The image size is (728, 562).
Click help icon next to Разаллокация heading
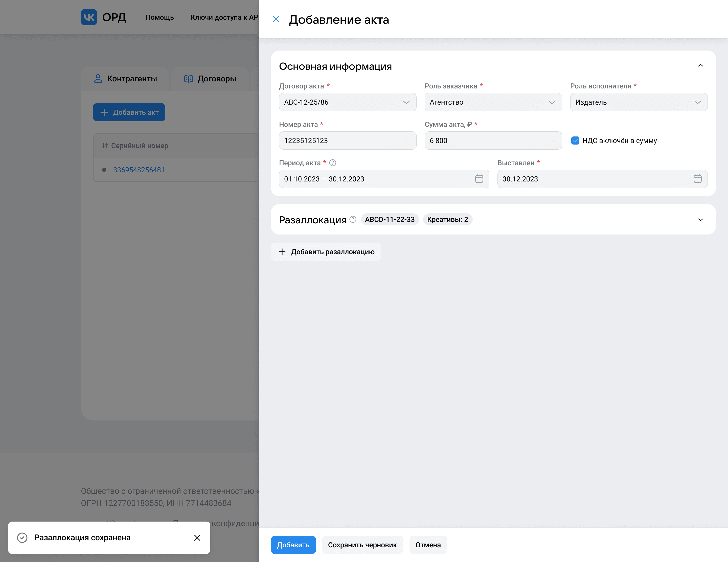point(353,220)
